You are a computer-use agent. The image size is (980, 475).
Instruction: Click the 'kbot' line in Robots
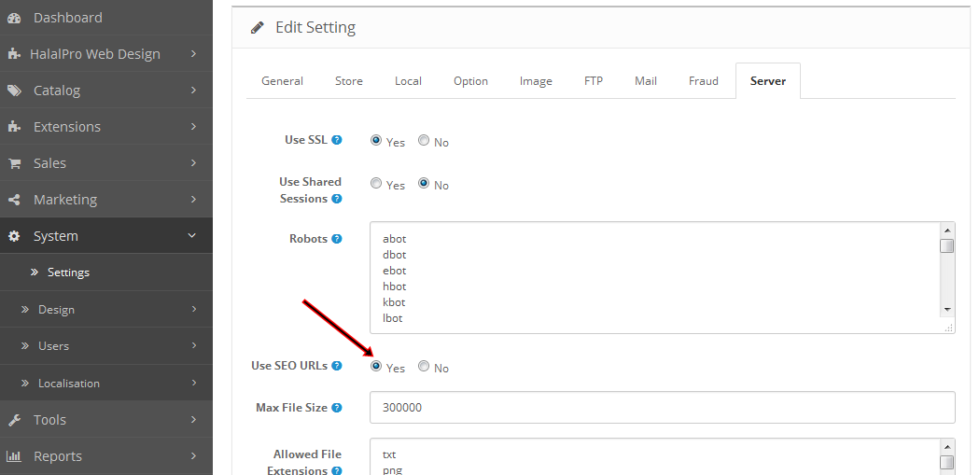(394, 302)
